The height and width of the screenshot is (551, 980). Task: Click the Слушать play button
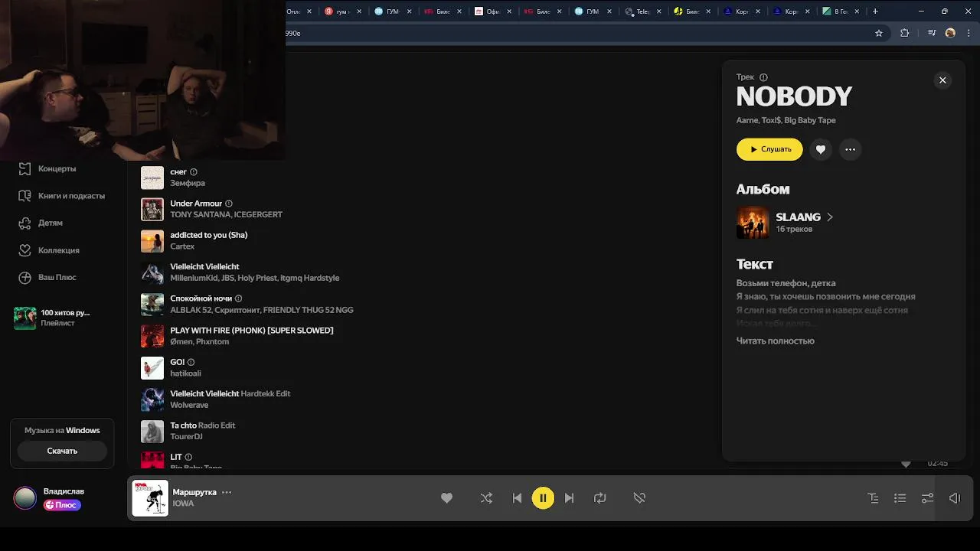click(x=769, y=149)
